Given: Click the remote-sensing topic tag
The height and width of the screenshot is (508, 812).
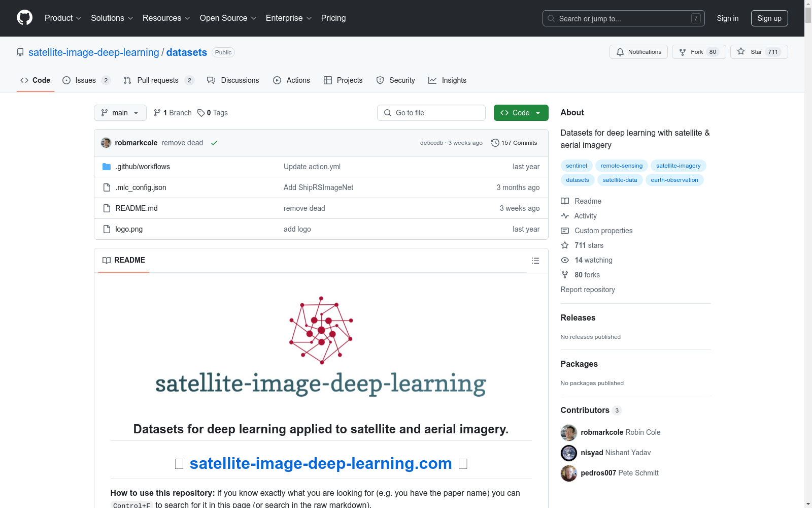Looking at the screenshot, I should tap(622, 166).
